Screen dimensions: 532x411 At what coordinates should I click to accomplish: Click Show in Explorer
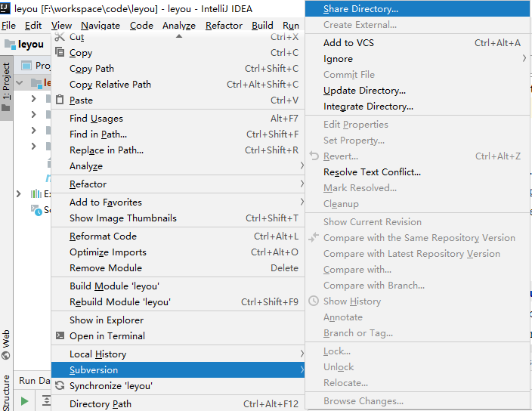coord(107,320)
